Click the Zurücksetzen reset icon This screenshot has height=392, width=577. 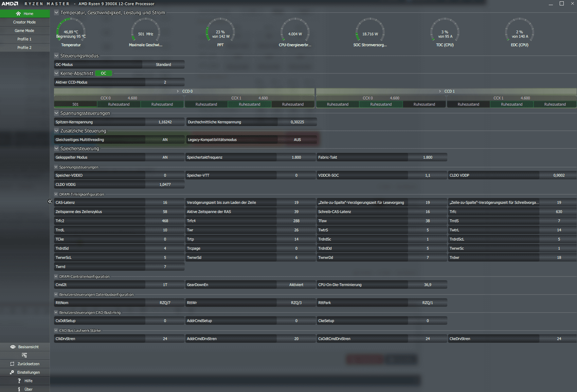tap(12, 364)
